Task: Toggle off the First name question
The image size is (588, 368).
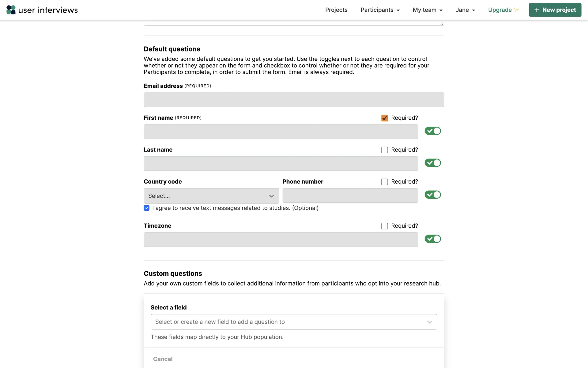Action: [432, 131]
